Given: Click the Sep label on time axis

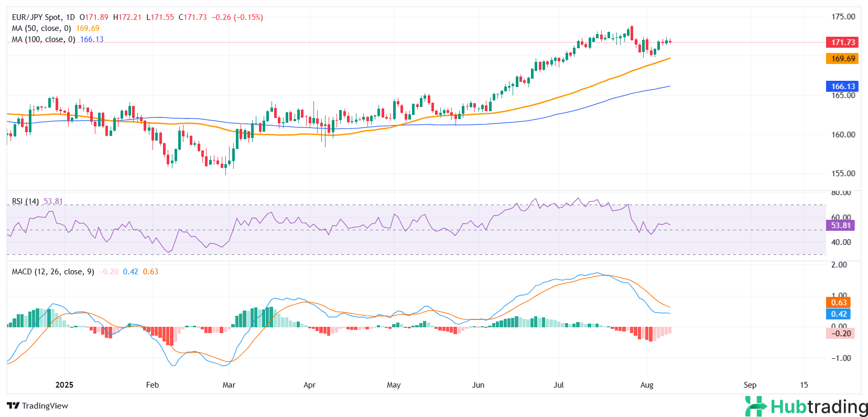Looking at the screenshot, I should click(750, 385).
